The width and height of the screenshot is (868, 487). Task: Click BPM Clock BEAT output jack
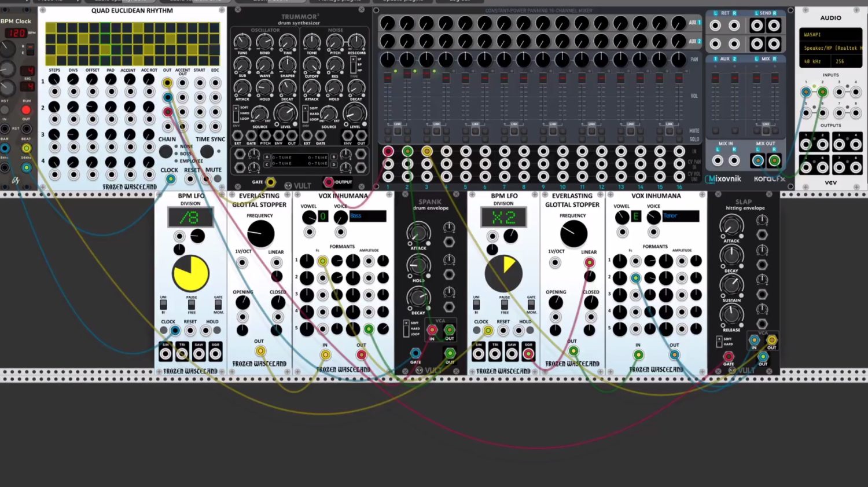coord(26,148)
